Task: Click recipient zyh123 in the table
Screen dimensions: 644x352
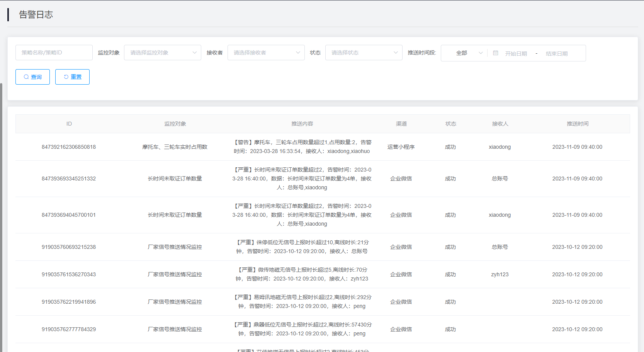Action: 500,274
